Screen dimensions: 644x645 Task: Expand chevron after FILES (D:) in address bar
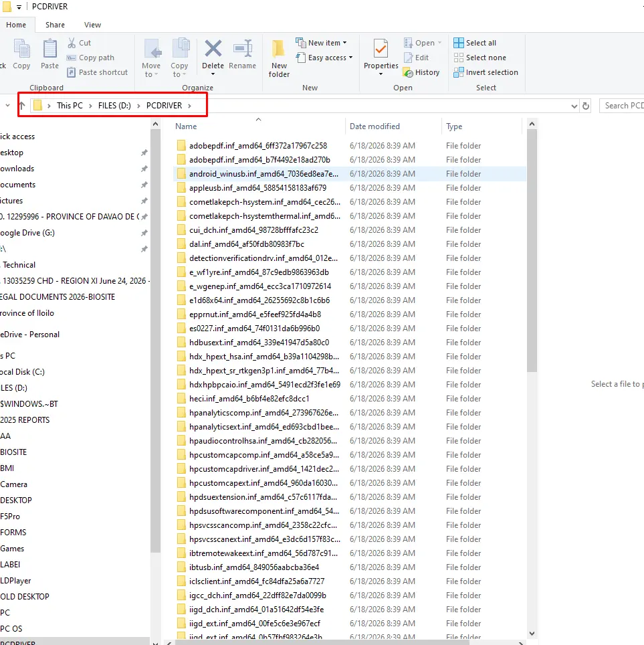pyautogui.click(x=138, y=106)
